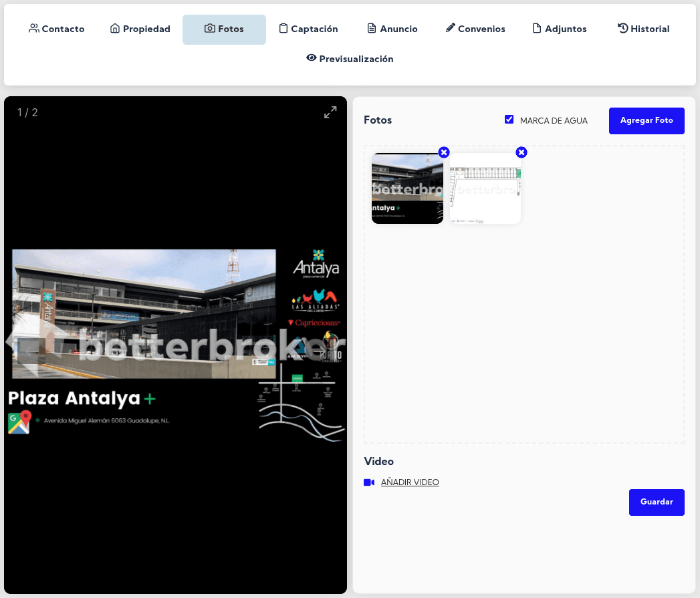Advance to the next photo in viewer
Viewport: 700px width, 598px height.
(322, 350)
